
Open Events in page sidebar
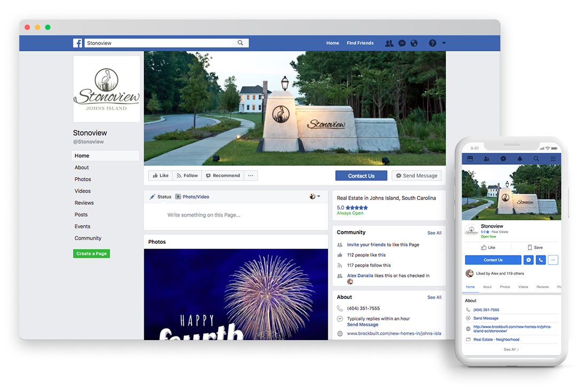(82, 226)
